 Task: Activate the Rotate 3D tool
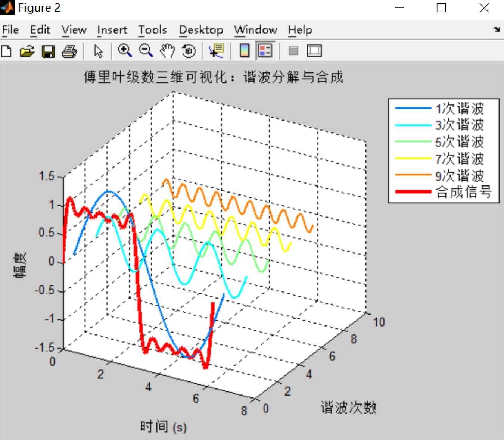pos(189,50)
